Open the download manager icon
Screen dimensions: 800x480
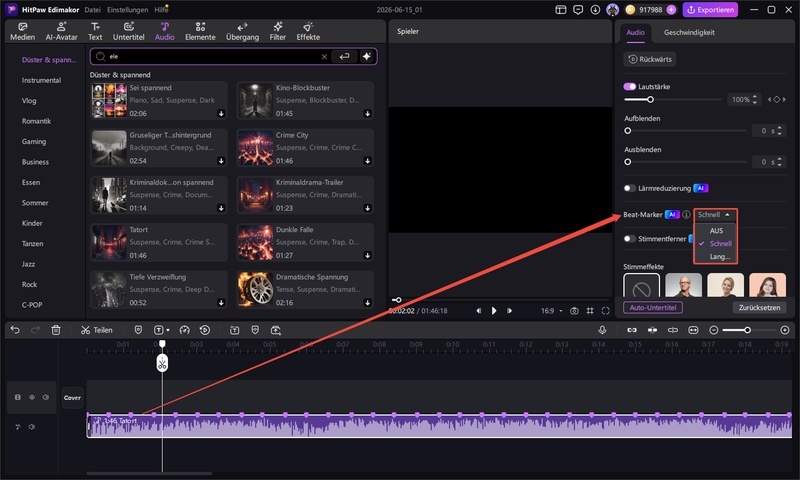click(595, 10)
